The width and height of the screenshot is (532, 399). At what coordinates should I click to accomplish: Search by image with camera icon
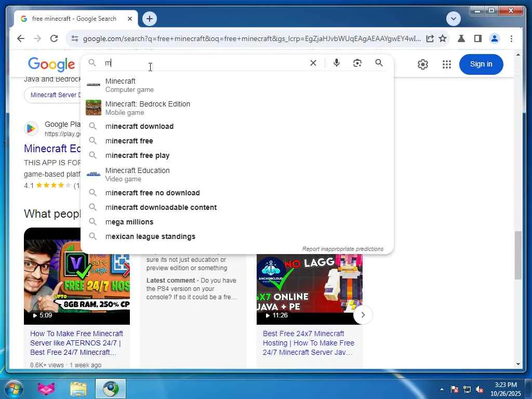tap(357, 63)
